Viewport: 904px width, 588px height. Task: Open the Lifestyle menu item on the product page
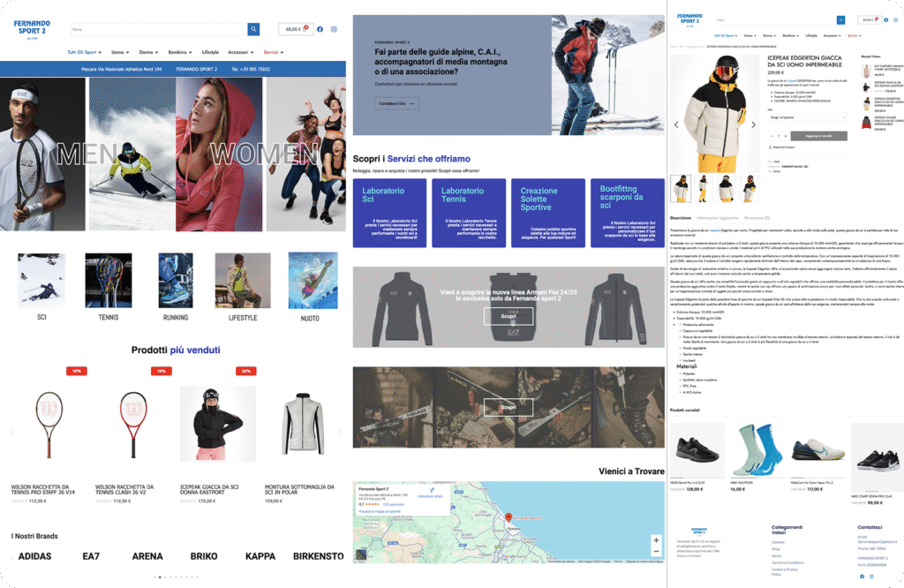(811, 35)
